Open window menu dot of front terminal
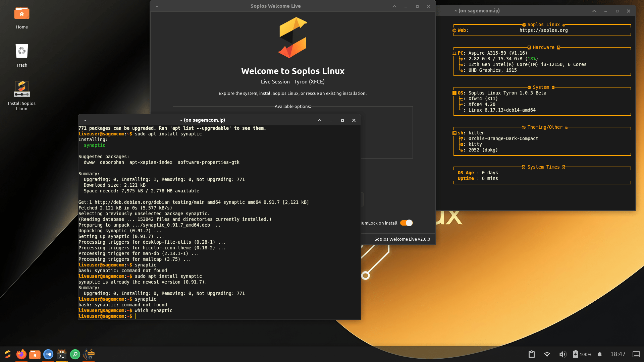644x362 pixels. pyautogui.click(x=85, y=120)
